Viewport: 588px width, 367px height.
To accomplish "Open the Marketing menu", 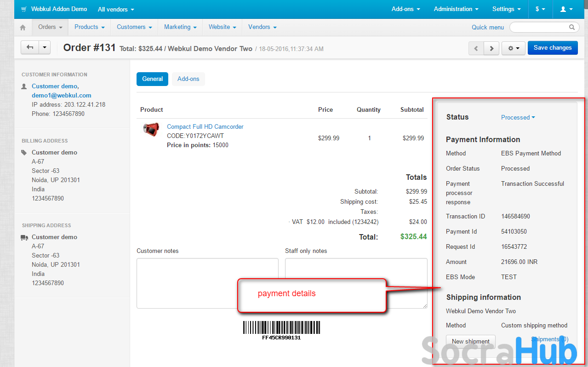I will pyautogui.click(x=180, y=27).
